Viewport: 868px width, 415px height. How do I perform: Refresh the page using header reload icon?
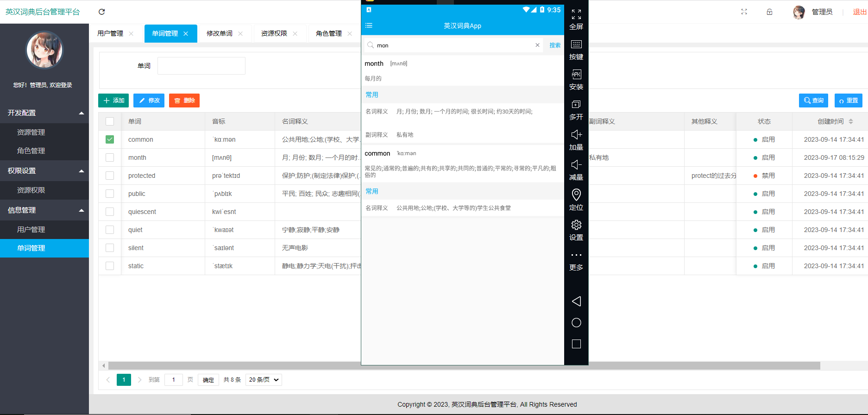[102, 12]
